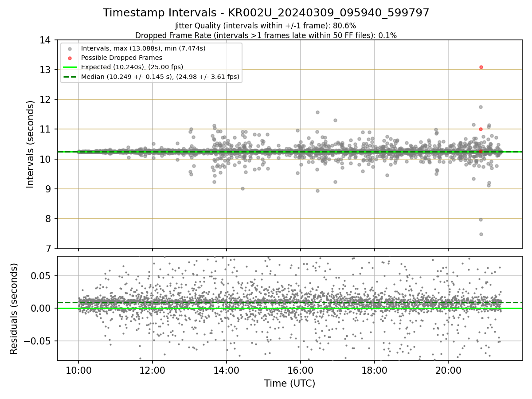Click the 'Intervals (seconds)' y-axis label

(x=31, y=144)
